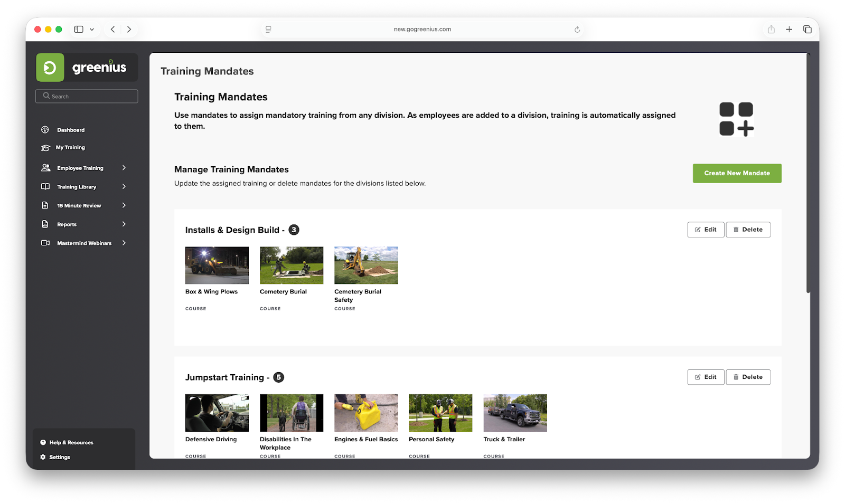Show tab overview icon in Safari
Viewport: 845px width, 504px height.
pyautogui.click(x=808, y=30)
